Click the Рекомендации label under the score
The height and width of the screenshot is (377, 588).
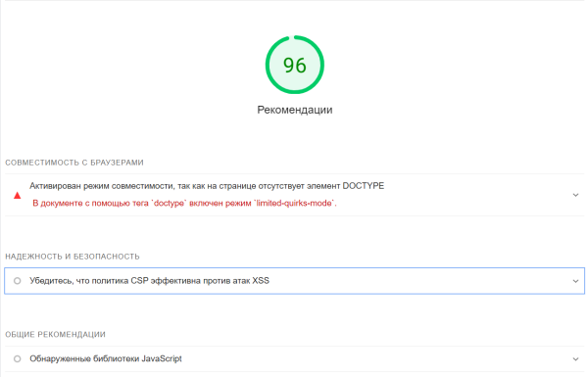(295, 110)
